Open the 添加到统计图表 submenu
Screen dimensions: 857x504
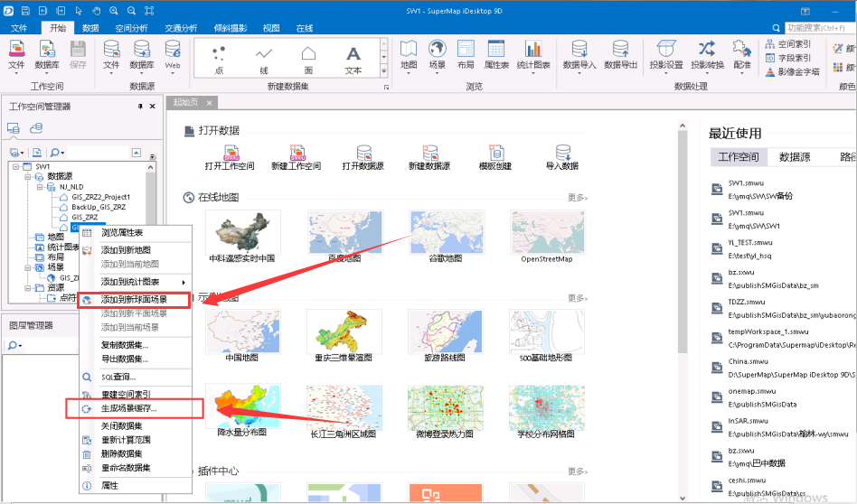click(x=137, y=282)
